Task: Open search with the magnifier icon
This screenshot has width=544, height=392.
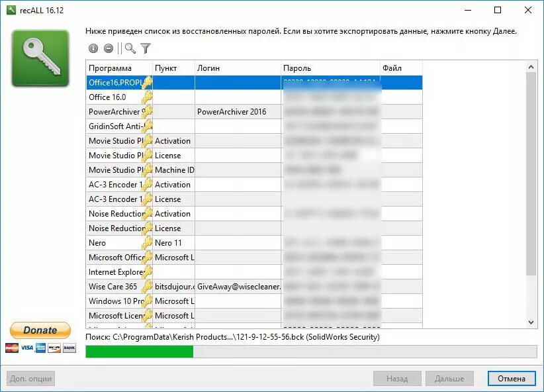Action: (130, 48)
